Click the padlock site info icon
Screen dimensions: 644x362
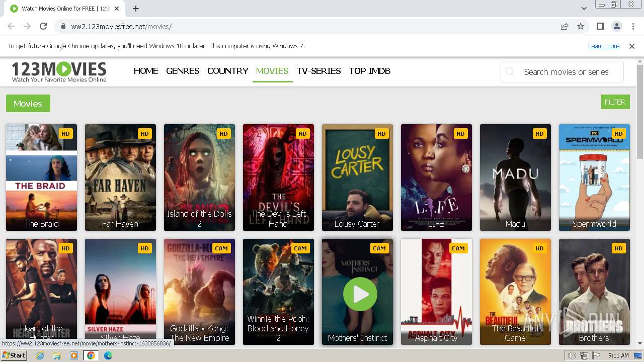click(x=63, y=26)
